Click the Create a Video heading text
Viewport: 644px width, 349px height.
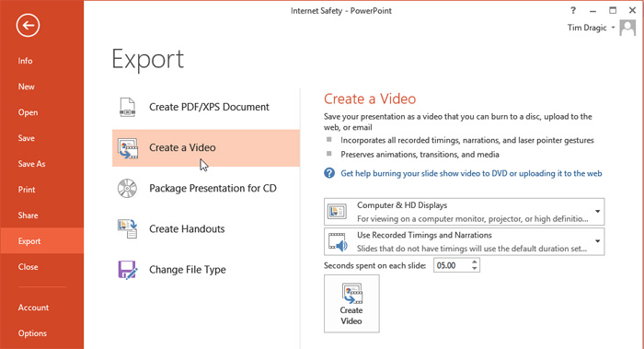click(370, 99)
